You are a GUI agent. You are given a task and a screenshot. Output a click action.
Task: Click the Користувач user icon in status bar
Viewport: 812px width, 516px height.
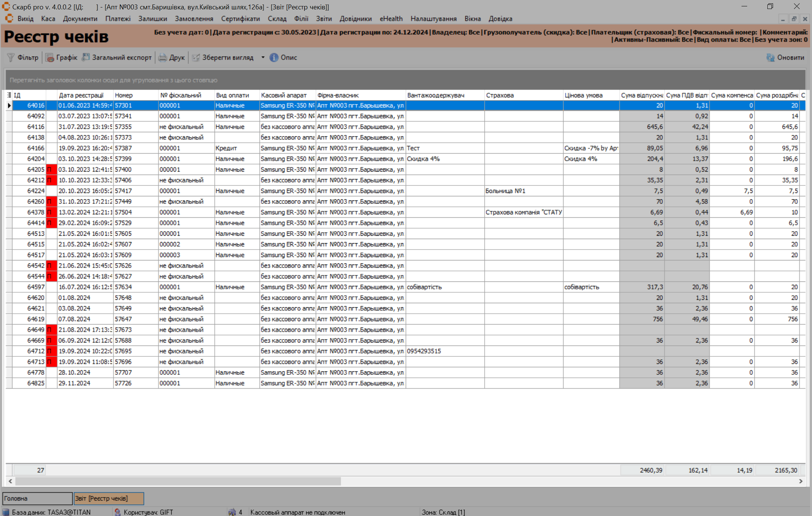[117, 512]
